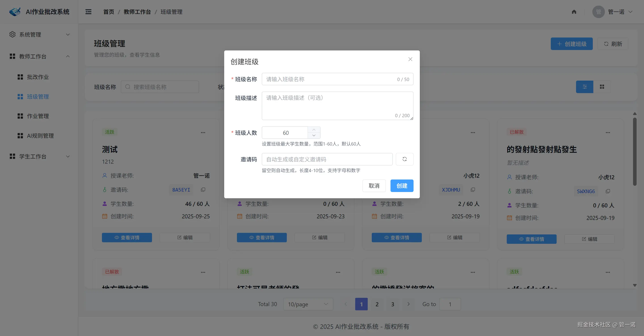
Task: Copy invite code 8A5EYI
Action: click(203, 190)
